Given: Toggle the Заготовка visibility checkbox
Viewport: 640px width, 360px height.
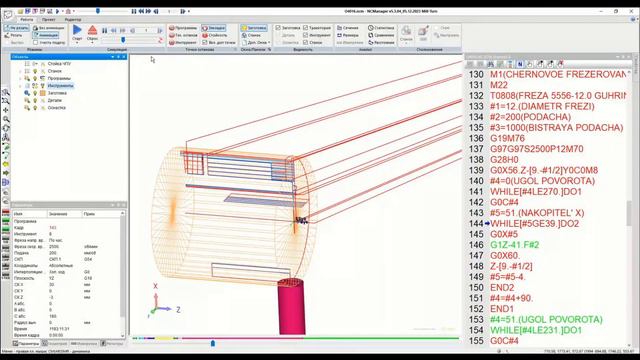Looking at the screenshot, I should (x=278, y=28).
